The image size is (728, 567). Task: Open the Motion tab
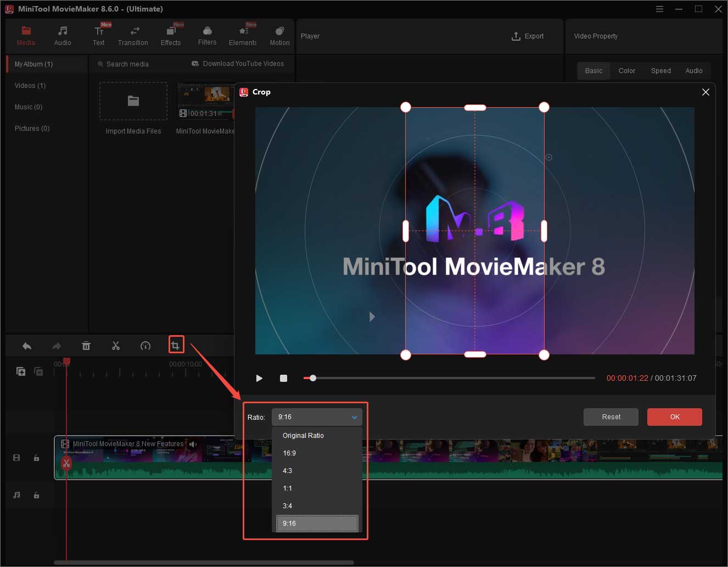point(279,36)
